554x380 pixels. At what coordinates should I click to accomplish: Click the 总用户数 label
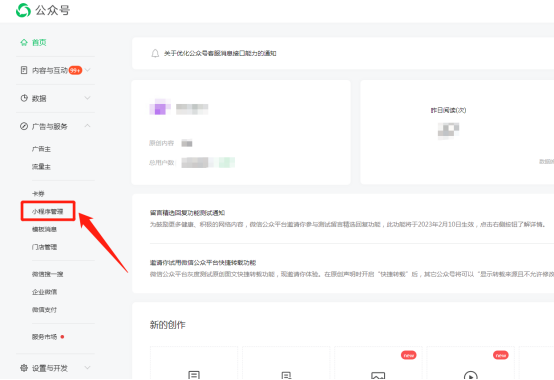coord(162,162)
